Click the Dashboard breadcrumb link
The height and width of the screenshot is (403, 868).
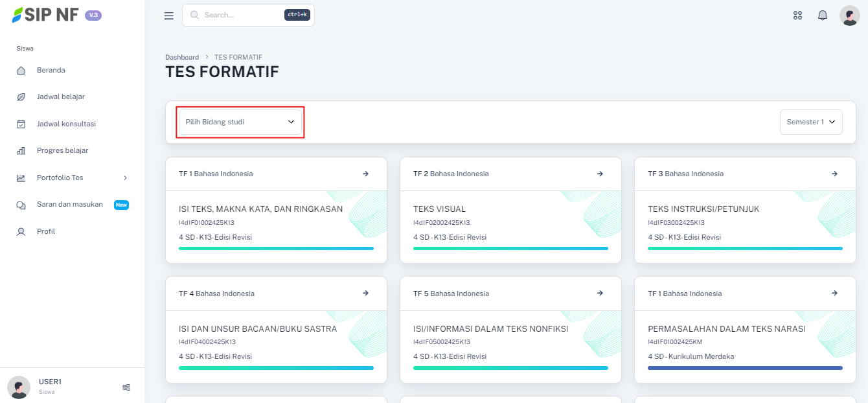(x=182, y=57)
